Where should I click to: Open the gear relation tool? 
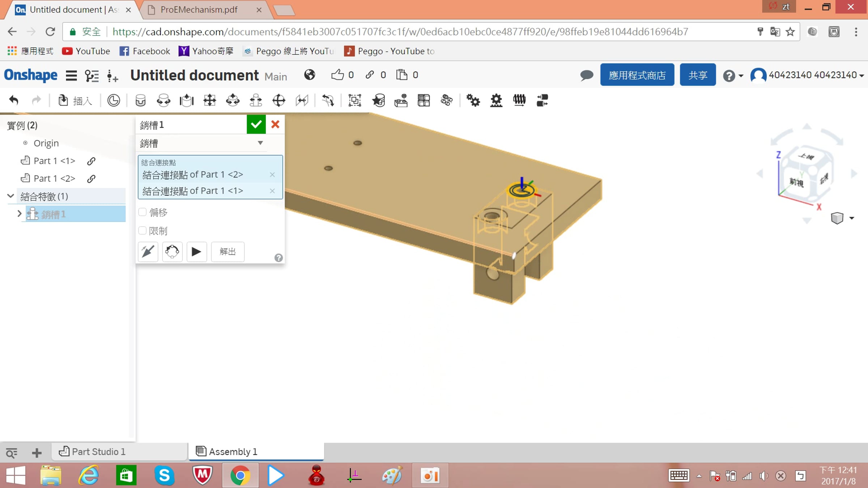[x=473, y=100]
